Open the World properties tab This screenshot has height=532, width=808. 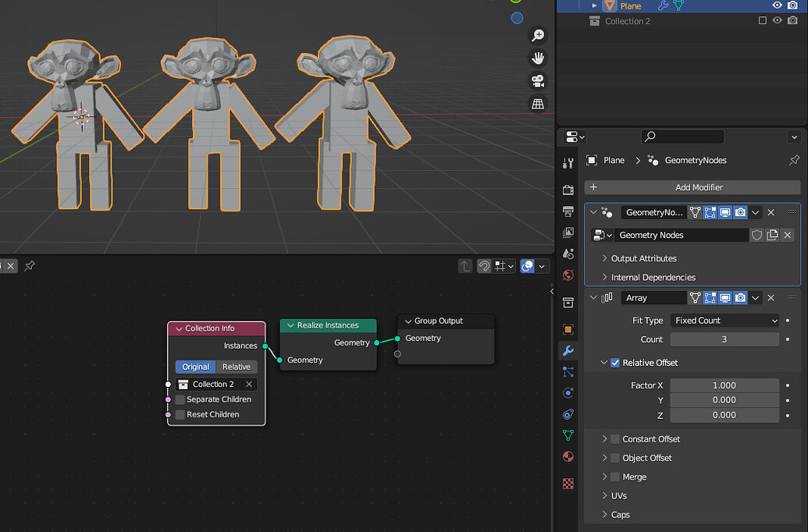click(x=568, y=275)
